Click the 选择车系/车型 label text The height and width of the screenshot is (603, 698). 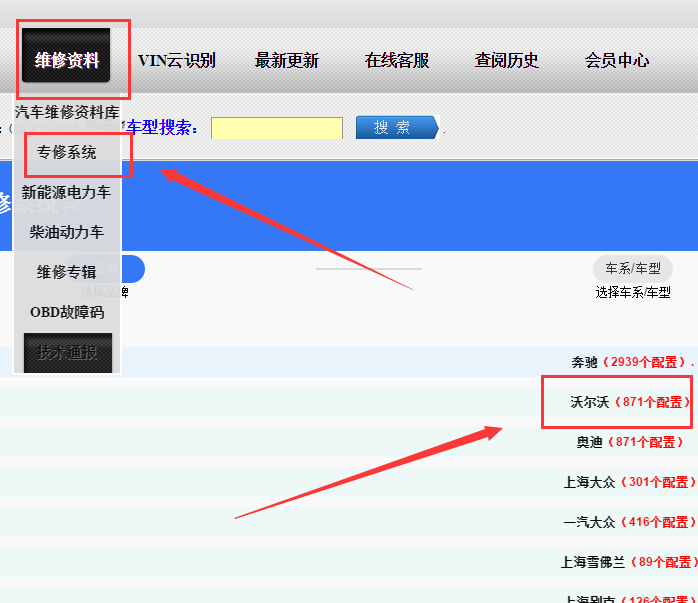point(633,292)
